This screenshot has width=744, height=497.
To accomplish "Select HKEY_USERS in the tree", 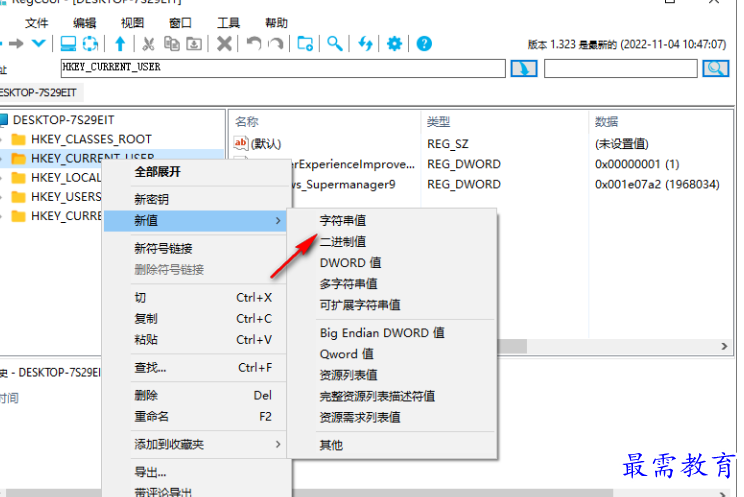I will tap(66, 197).
